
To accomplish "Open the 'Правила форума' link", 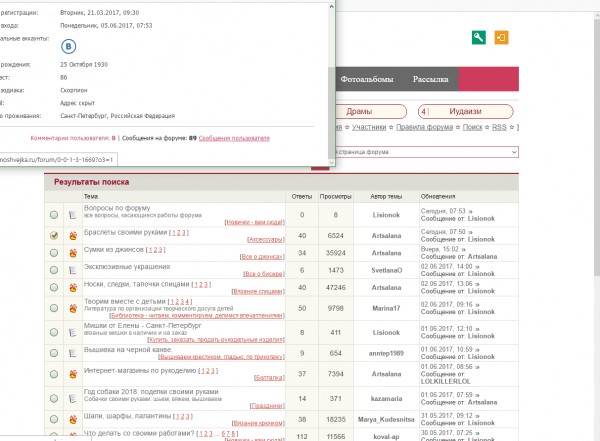I will [x=424, y=127].
